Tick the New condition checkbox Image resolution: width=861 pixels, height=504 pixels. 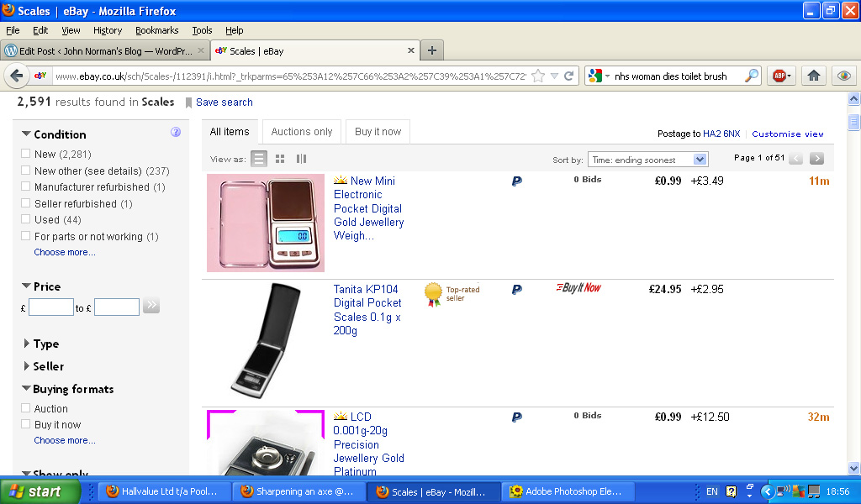point(26,155)
